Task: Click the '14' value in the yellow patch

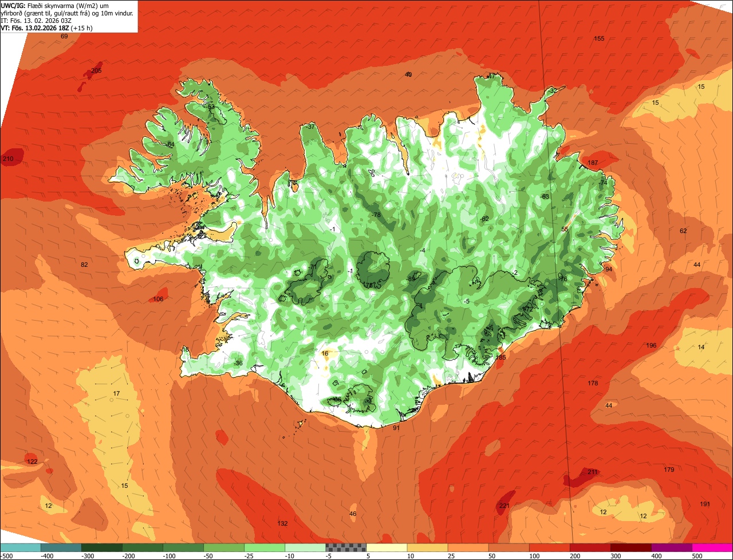Action: (x=702, y=347)
